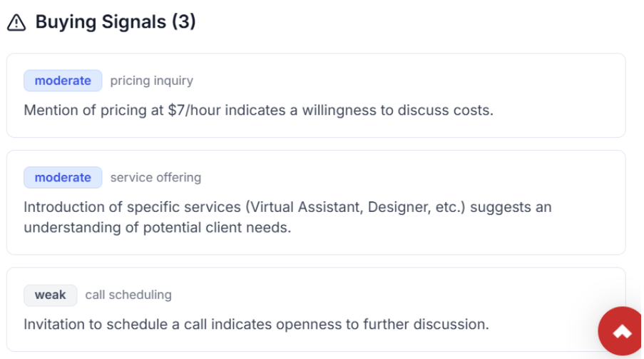Click the weak strength badge
Image resolution: width=644 pixels, height=359 pixels.
coord(50,295)
